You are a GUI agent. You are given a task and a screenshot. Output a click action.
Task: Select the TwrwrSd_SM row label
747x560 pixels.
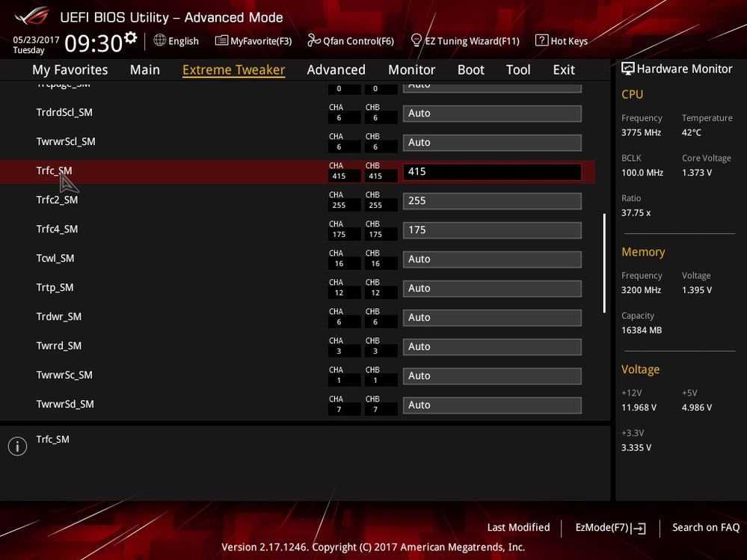pos(65,404)
